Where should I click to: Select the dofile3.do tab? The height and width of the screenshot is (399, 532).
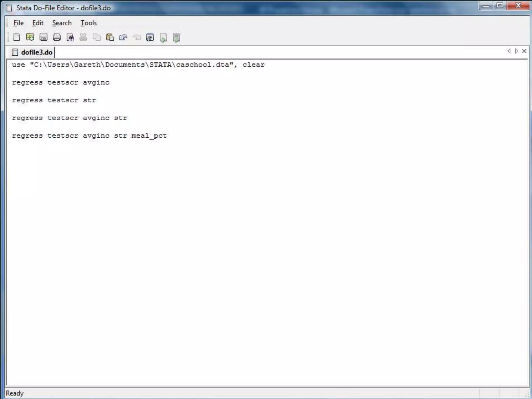pyautogui.click(x=36, y=52)
